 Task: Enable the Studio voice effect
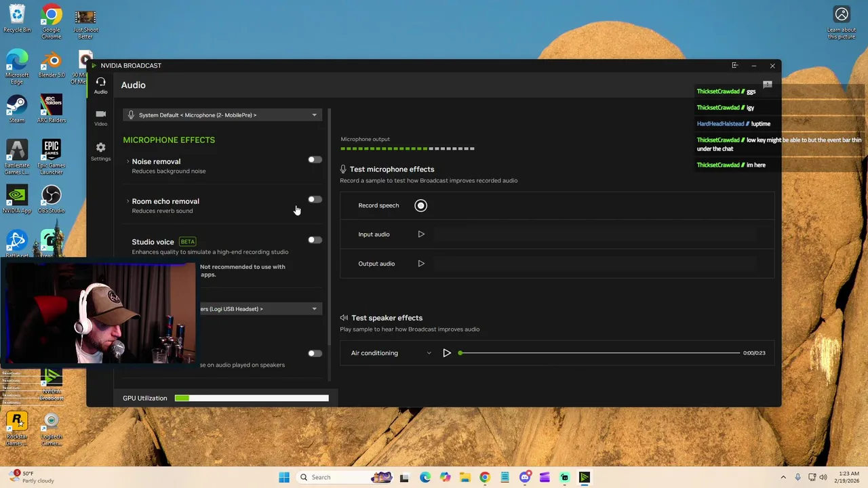[315, 240]
